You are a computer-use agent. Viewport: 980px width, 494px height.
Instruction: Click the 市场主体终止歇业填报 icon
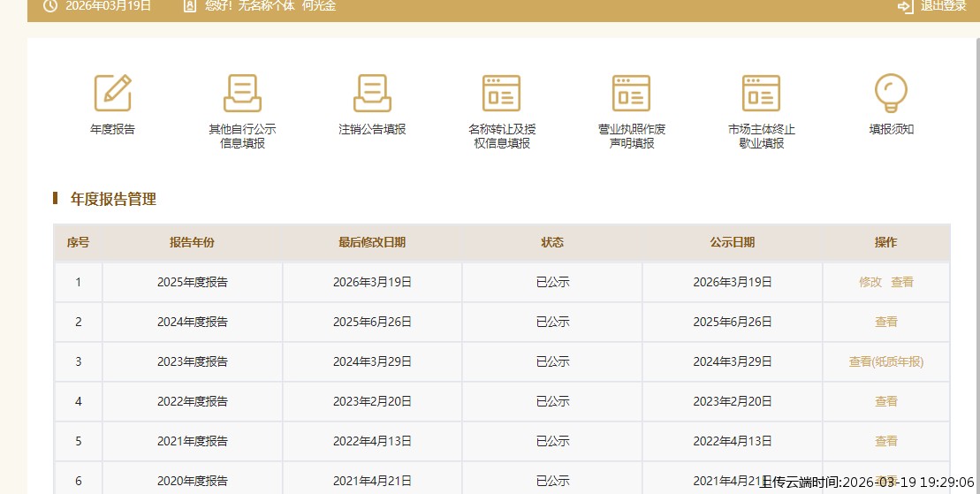coord(761,93)
